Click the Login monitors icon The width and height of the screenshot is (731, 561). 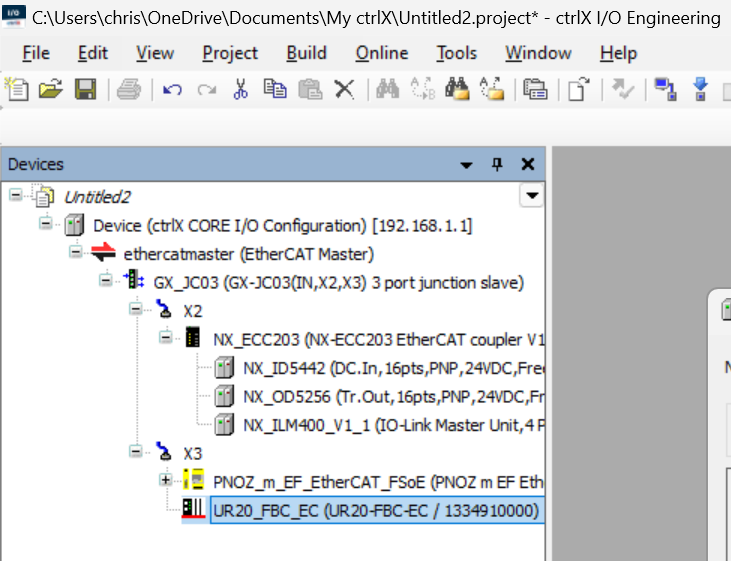coord(665,89)
